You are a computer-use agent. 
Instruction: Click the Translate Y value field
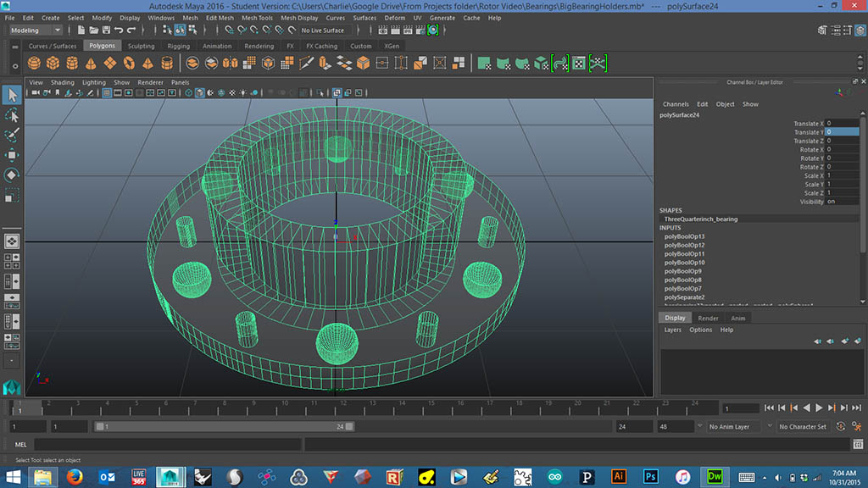[x=842, y=132]
